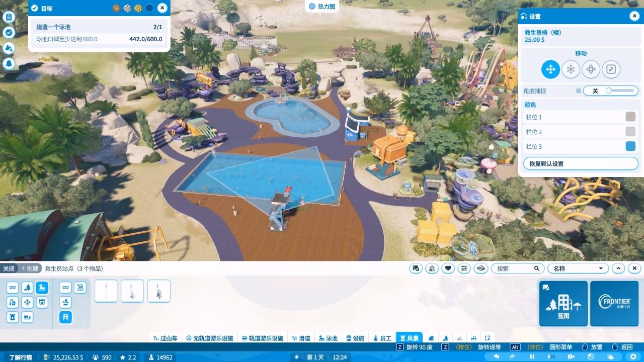Click the blueprint filter icon beside search

pos(416,268)
